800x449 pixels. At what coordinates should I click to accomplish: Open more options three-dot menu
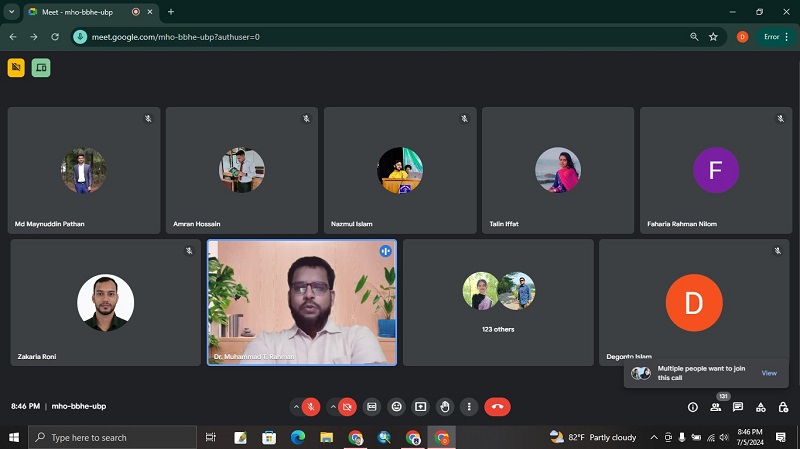[x=469, y=407]
